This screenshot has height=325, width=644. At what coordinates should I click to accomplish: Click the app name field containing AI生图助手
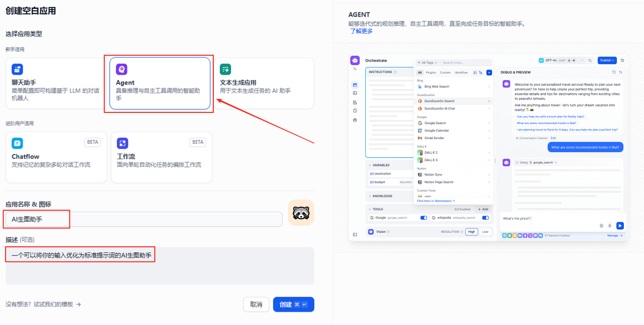coord(143,219)
